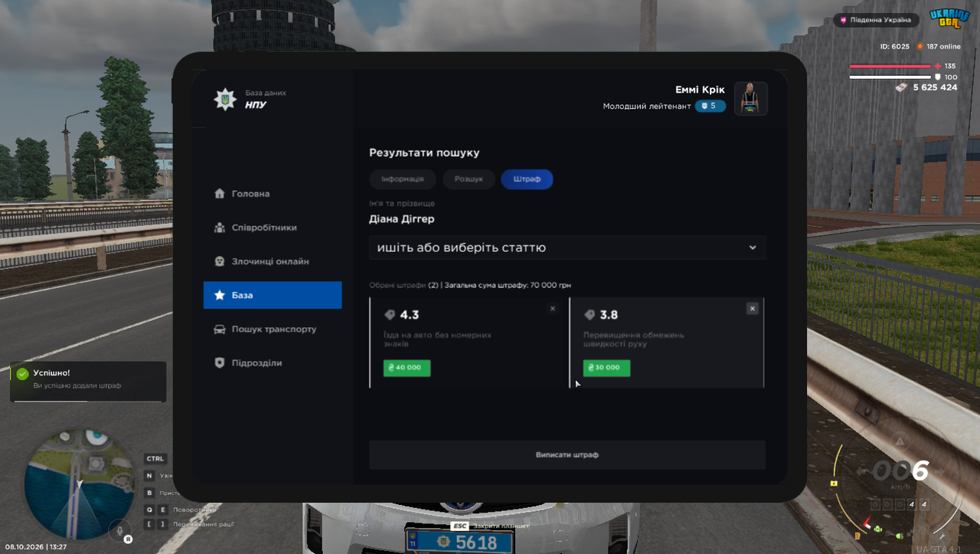
Task: Click the star icon beside База
Action: tap(220, 295)
